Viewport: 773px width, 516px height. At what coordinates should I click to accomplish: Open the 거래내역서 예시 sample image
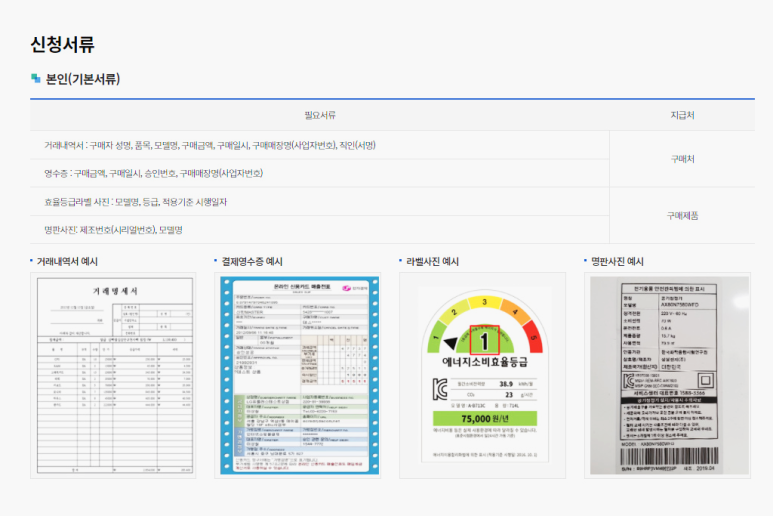pyautogui.click(x=113, y=376)
